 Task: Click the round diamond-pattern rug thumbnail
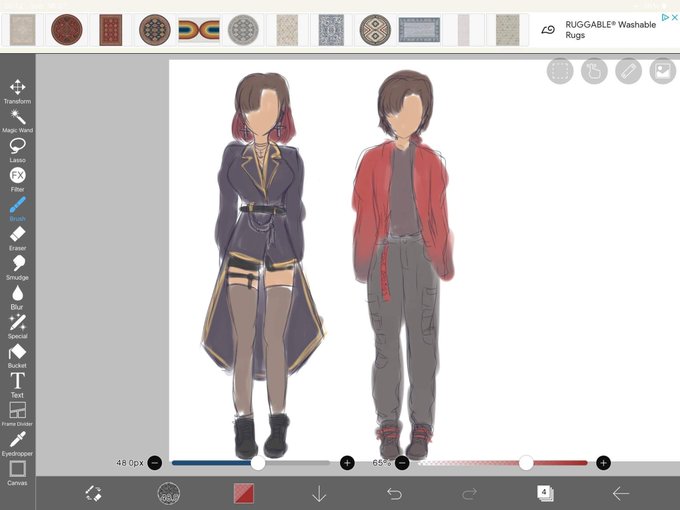[375, 29]
